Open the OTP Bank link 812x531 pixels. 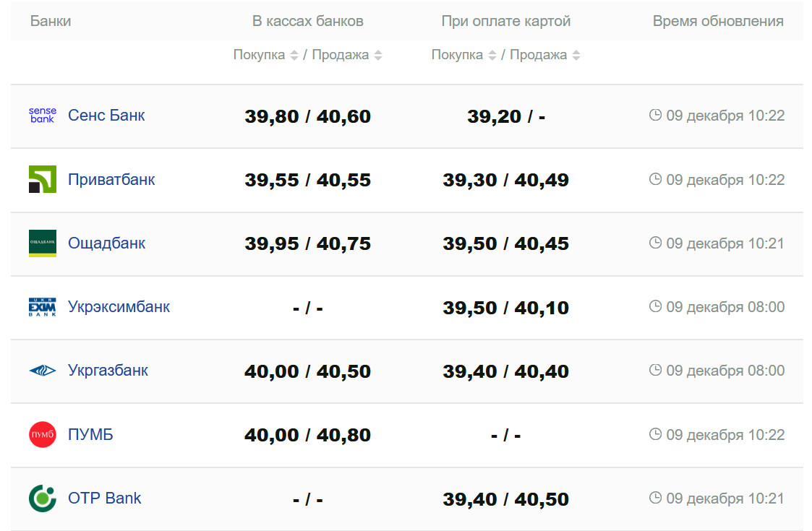(104, 498)
